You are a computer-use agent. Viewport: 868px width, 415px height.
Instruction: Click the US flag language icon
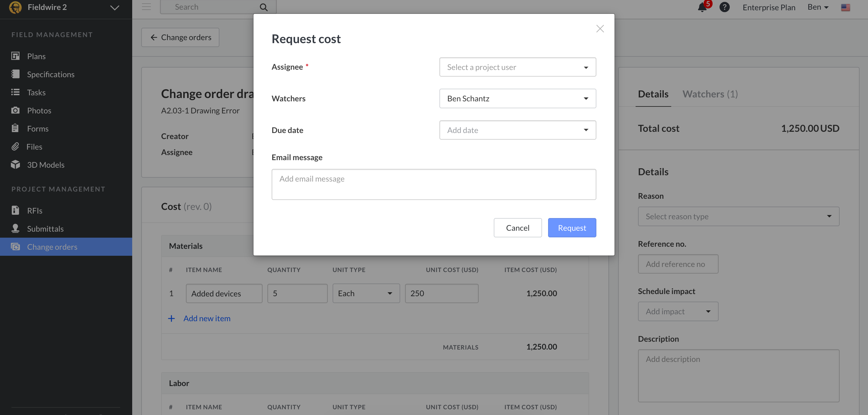click(845, 8)
